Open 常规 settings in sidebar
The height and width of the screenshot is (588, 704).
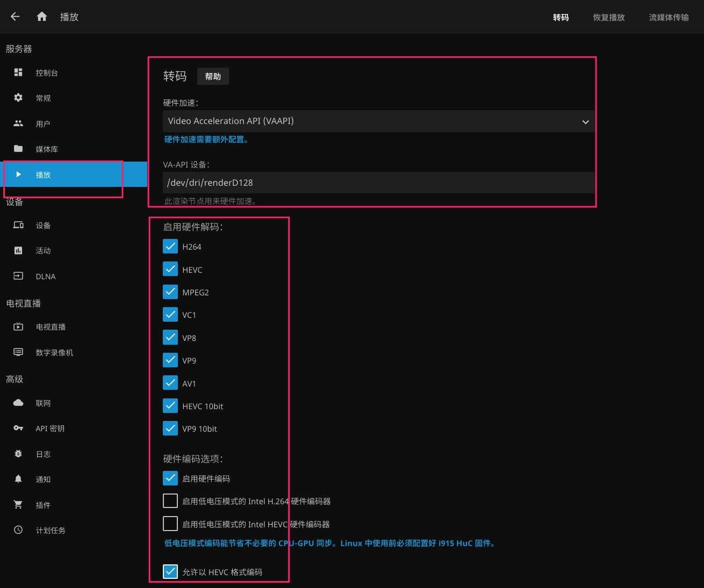pos(74,98)
